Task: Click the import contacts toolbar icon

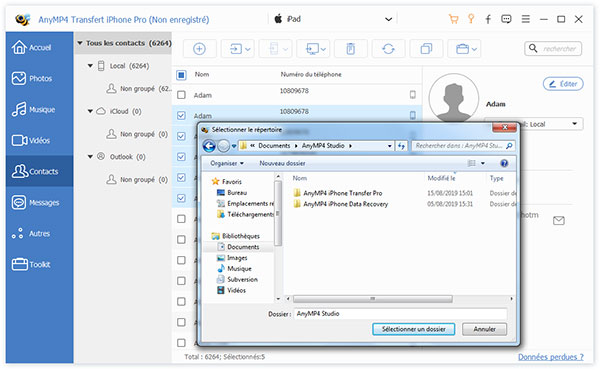Action: [235, 49]
